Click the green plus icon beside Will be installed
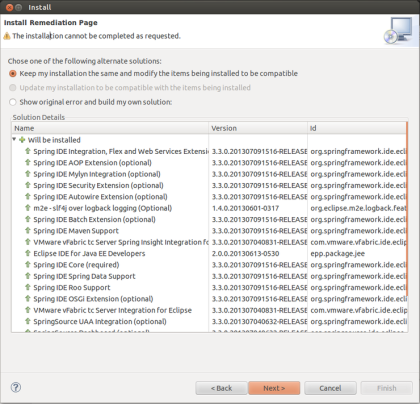 pyautogui.click(x=22, y=140)
